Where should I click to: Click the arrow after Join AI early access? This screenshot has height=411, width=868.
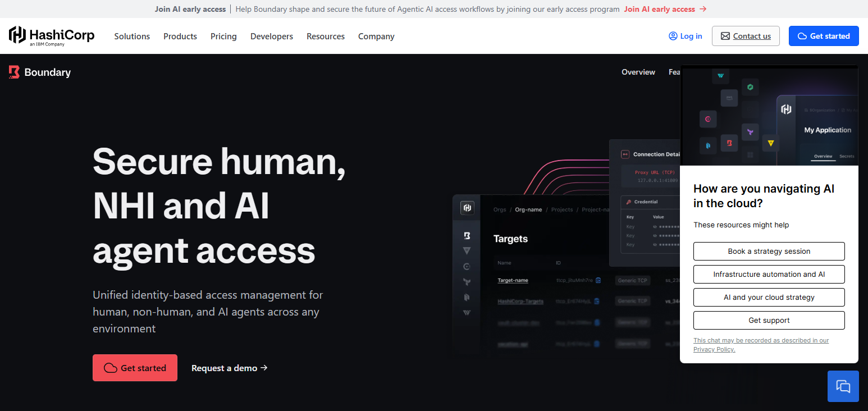pyautogui.click(x=703, y=9)
